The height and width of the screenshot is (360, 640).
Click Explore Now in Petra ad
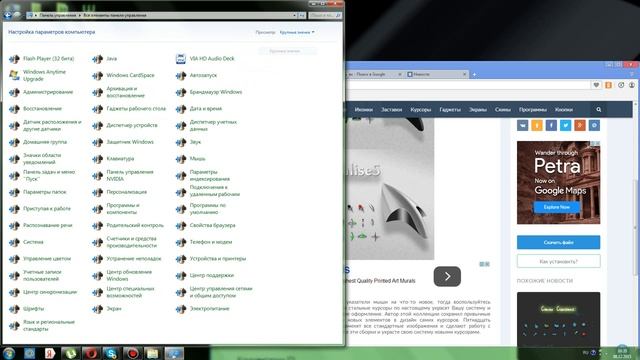pos(557,207)
